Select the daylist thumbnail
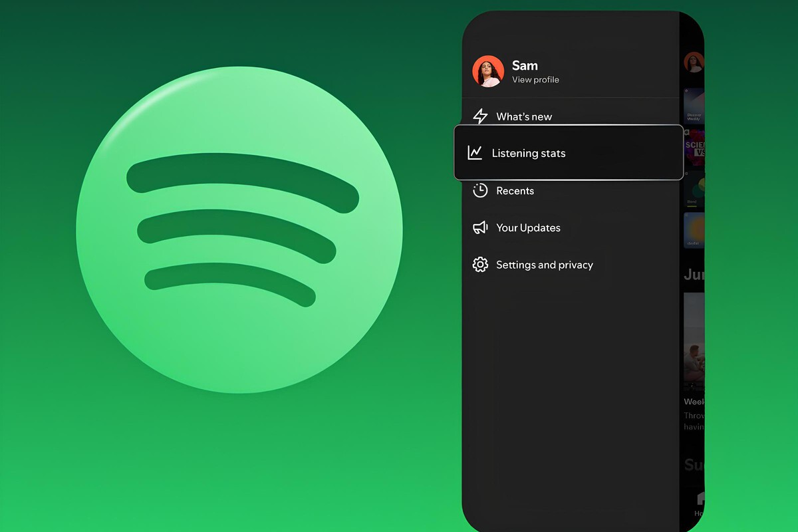Image resolution: width=798 pixels, height=532 pixels. point(694,231)
